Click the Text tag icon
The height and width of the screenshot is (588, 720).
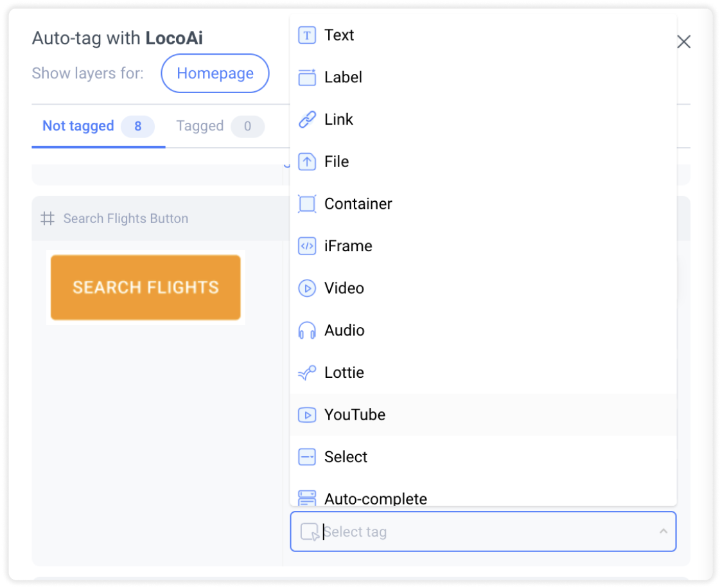point(307,35)
